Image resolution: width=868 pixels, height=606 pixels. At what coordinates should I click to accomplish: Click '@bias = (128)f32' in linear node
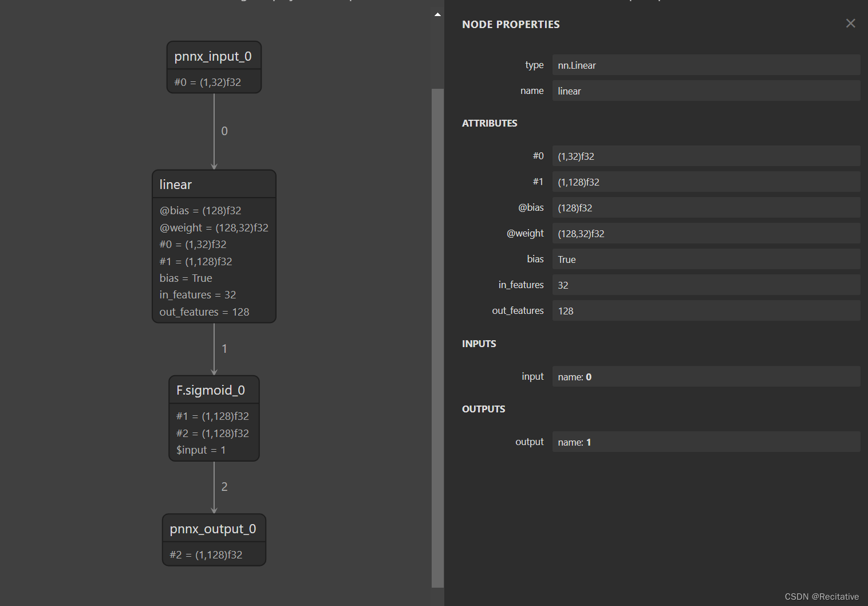pos(200,211)
